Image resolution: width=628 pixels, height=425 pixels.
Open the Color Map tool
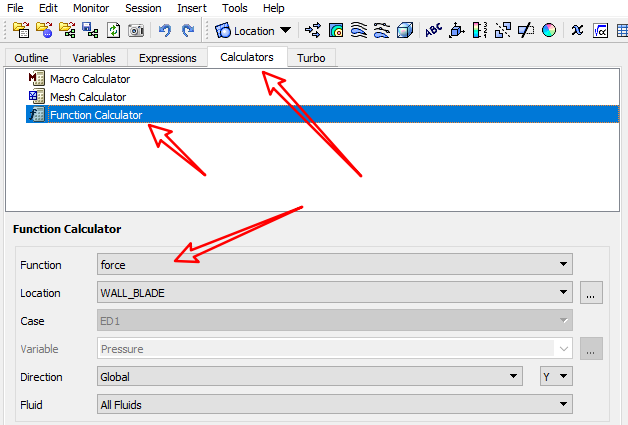coord(551,31)
